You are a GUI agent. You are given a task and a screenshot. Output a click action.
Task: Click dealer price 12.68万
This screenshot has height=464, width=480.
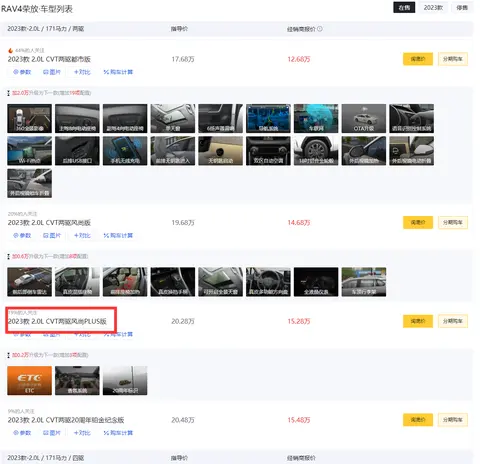[299, 59]
